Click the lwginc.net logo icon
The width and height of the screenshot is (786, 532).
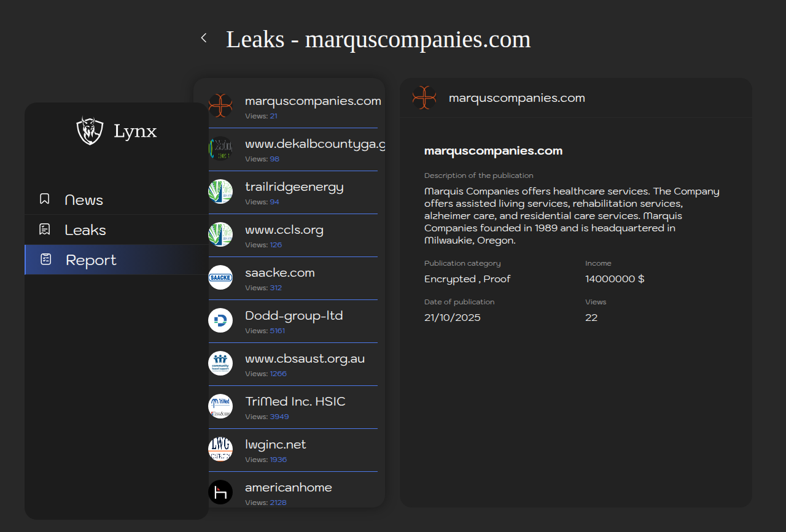click(220, 449)
